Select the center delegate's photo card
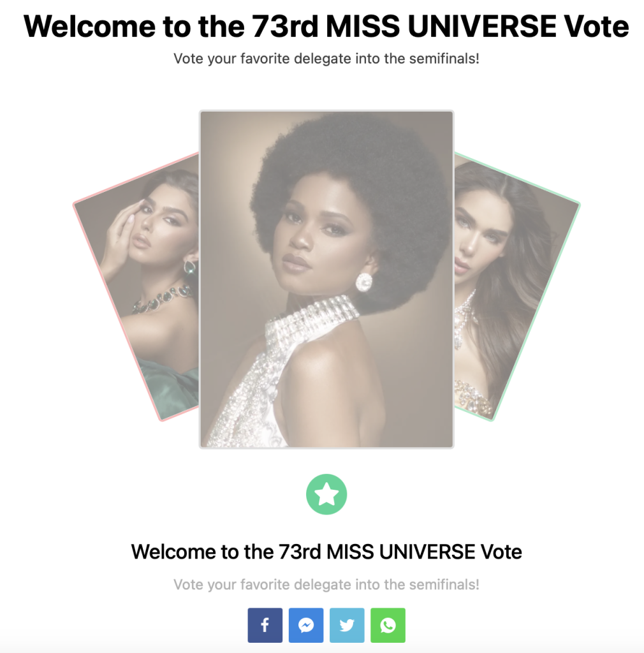The image size is (644, 653). pos(326,279)
